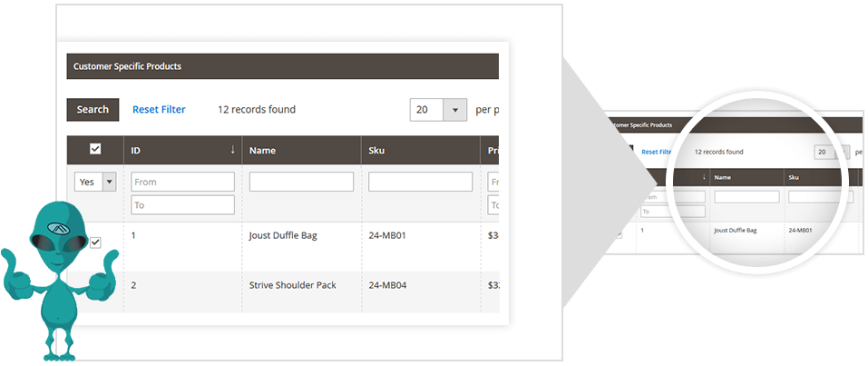Click the sort arrow in the ID column header
This screenshot has width=868, height=366.
pos(232,150)
